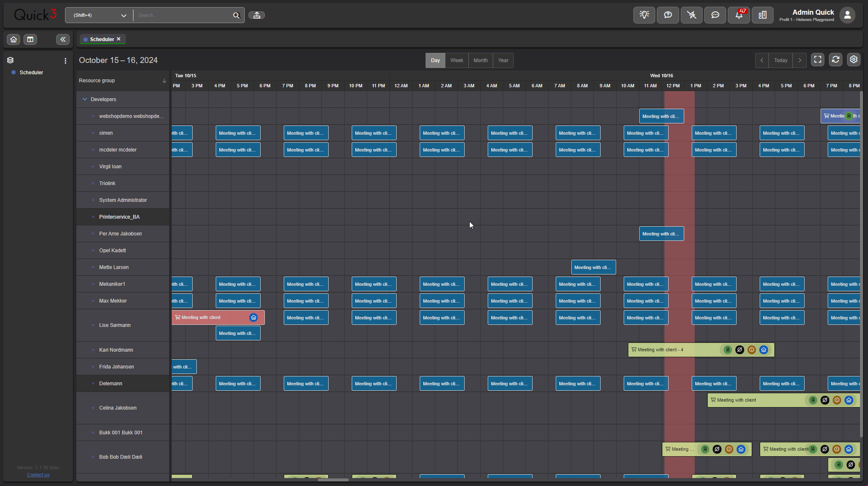Open scheduler settings gear
868x486 pixels.
854,60
